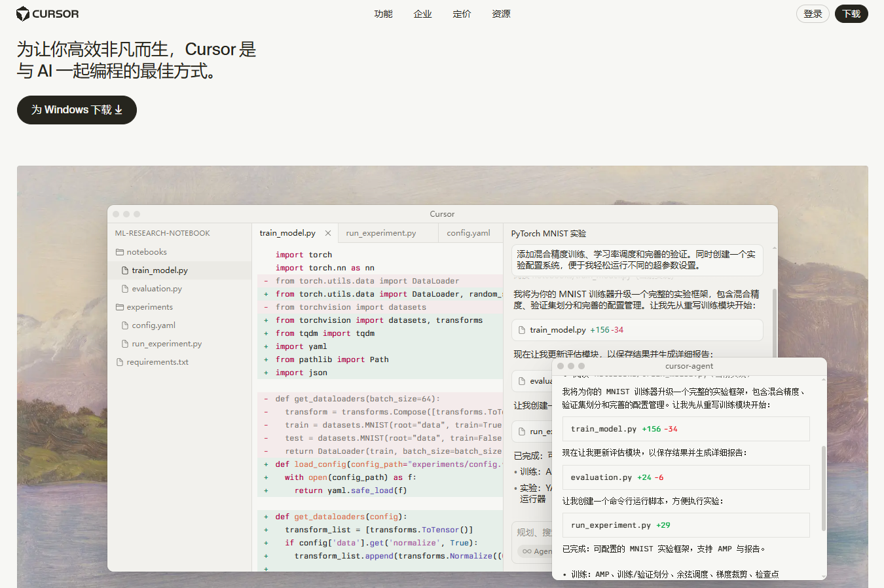Viewport: 884px width, 588px height.
Task: Click the Cursor logo in header
Action: (47, 14)
